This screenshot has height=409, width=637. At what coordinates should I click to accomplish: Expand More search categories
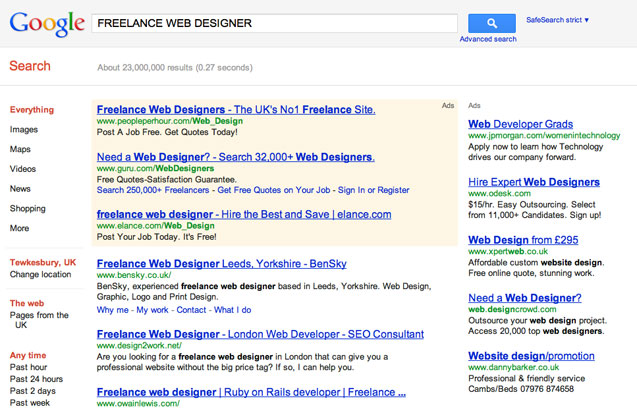point(20,228)
